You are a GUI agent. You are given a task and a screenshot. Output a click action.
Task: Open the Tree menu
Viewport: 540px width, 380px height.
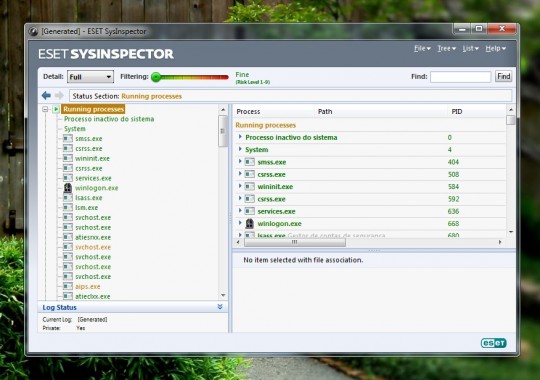pyautogui.click(x=446, y=49)
